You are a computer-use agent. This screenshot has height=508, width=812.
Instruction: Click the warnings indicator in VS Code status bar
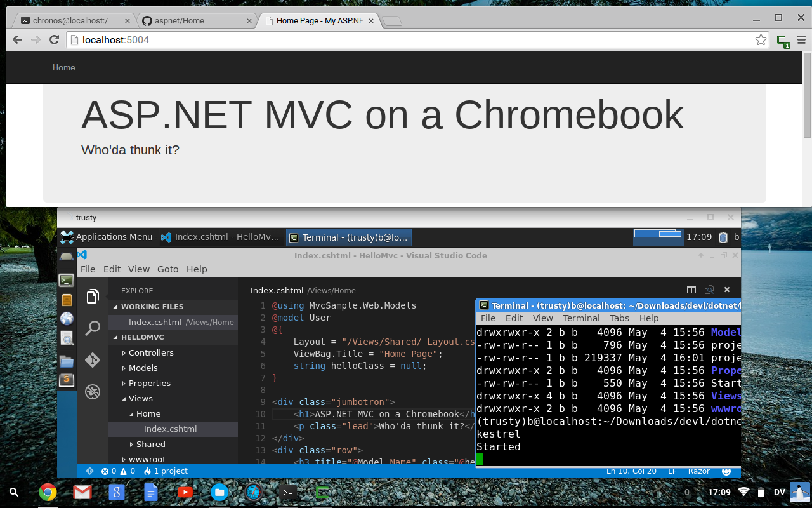point(128,471)
